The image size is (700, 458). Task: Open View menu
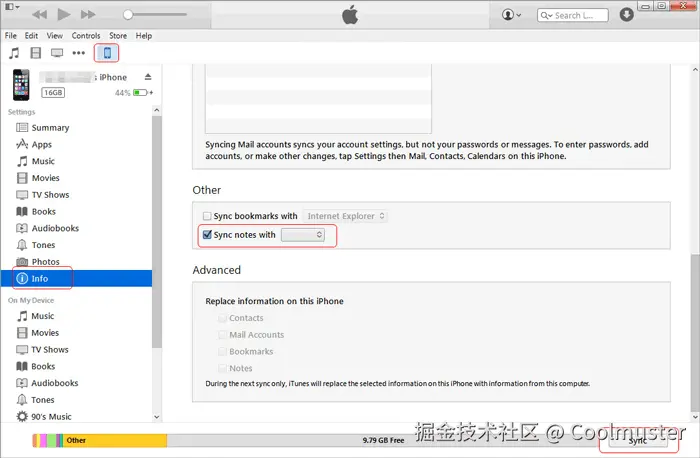(54, 36)
